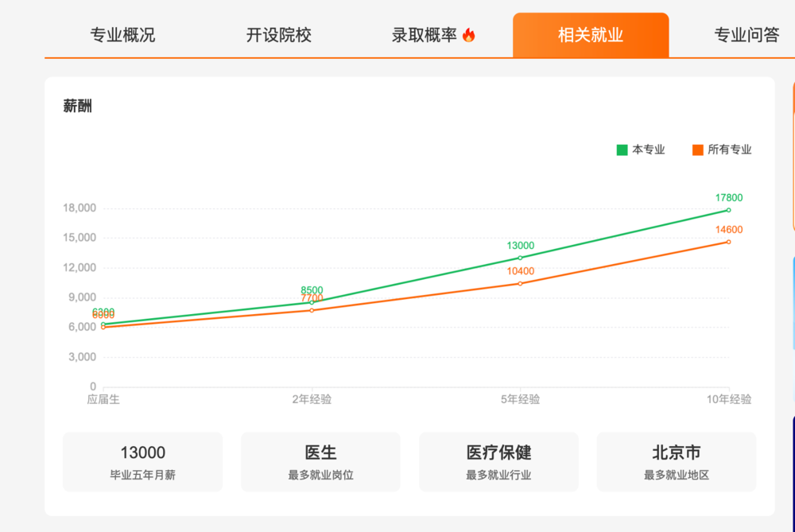
Task: Toggle the green 本专业 legend item
Action: [640, 150]
